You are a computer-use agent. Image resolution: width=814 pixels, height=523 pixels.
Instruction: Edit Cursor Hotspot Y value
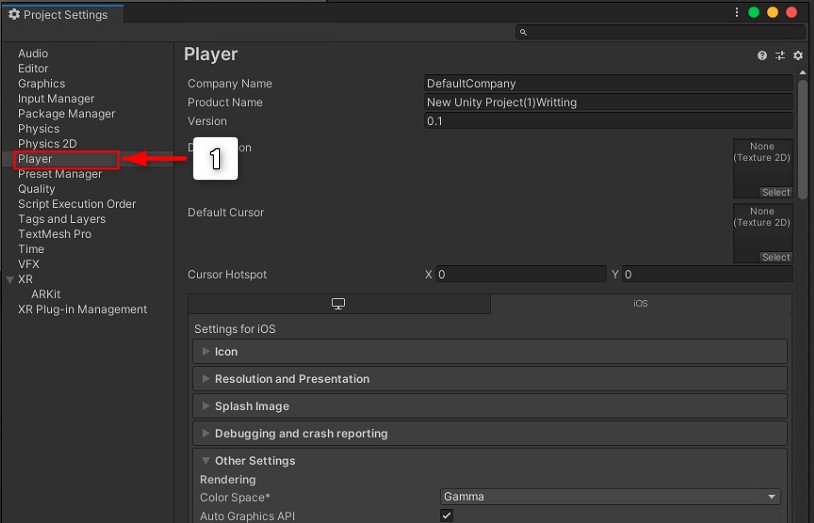708,274
